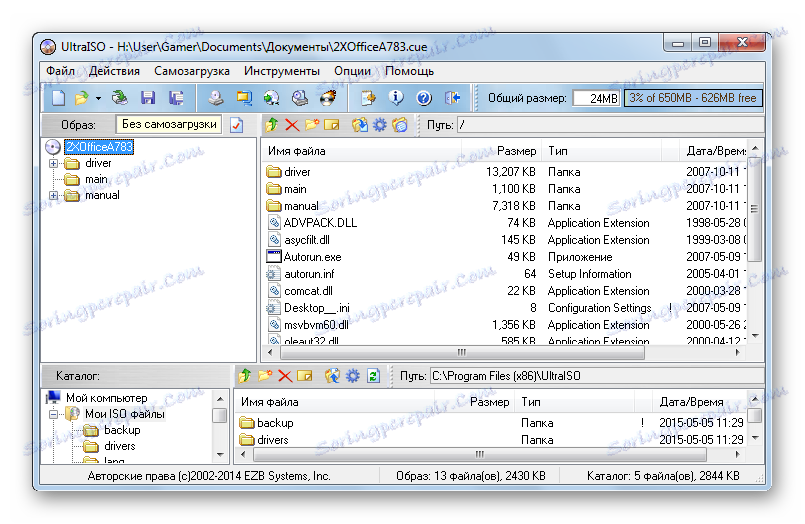Click the extract folders icon in image toolbar
The image size is (805, 524).
360,125
